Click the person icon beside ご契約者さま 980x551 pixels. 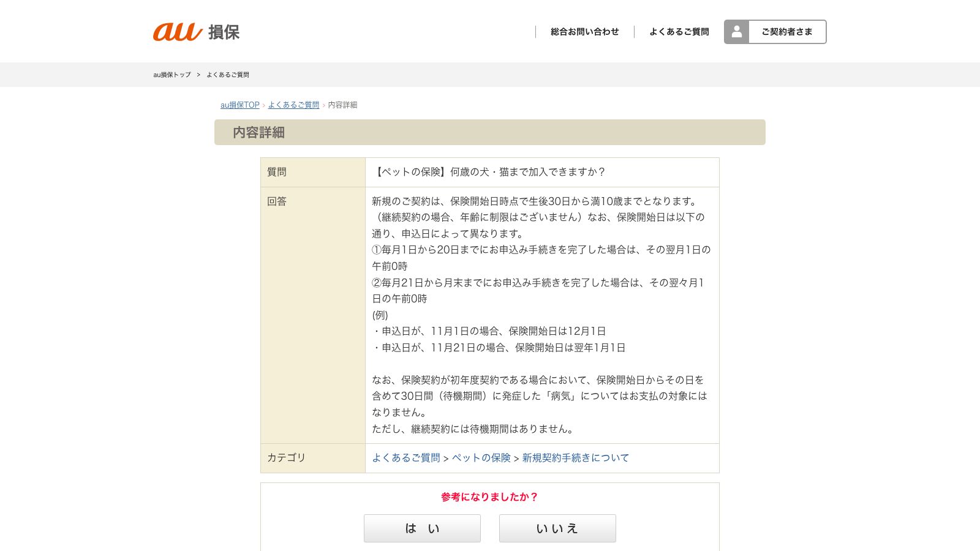(x=737, y=32)
